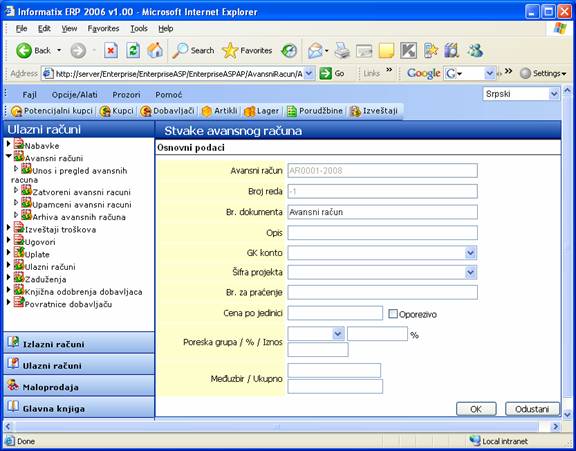Open Kupci toolbar item

coord(116,111)
